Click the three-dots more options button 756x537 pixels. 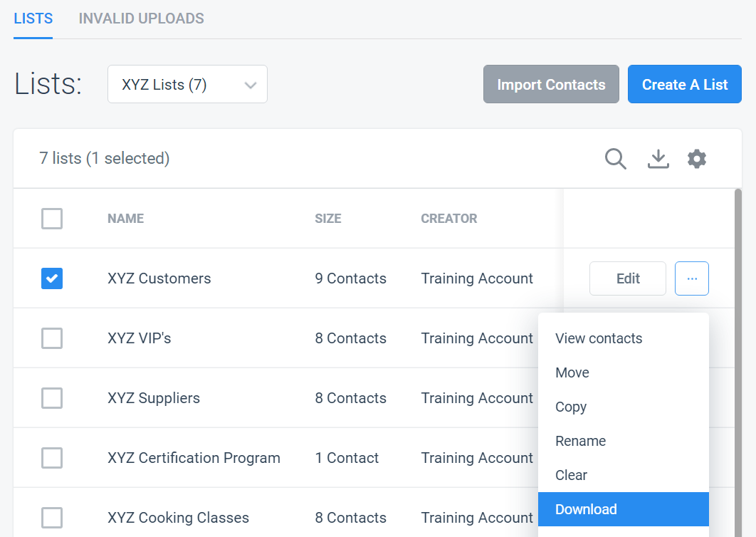tap(692, 278)
